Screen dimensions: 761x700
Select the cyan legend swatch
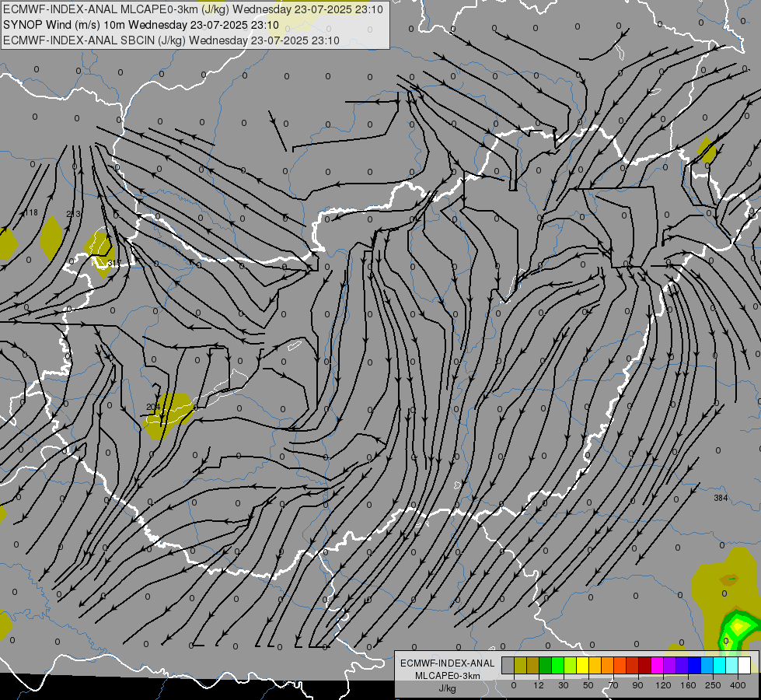click(721, 666)
